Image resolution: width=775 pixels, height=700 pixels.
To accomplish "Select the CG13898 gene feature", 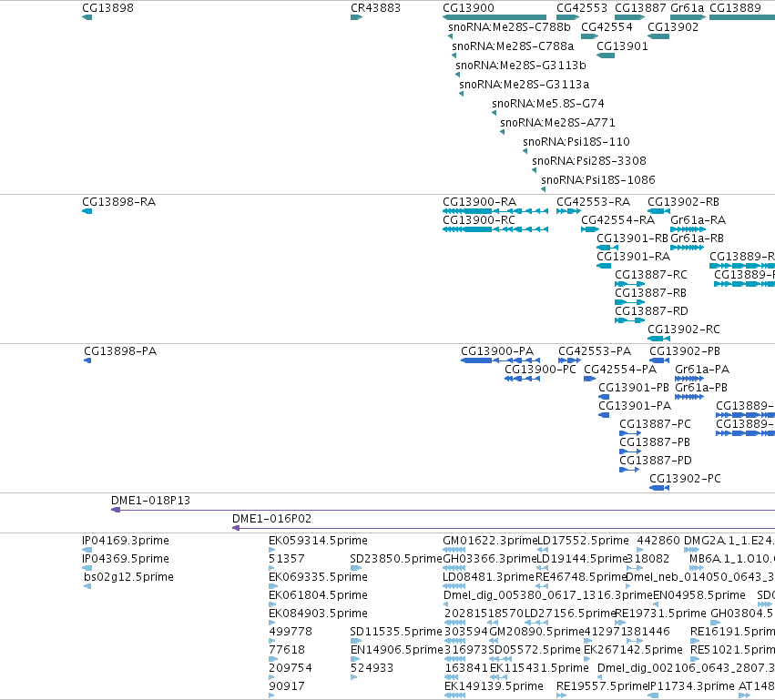I will click(87, 17).
